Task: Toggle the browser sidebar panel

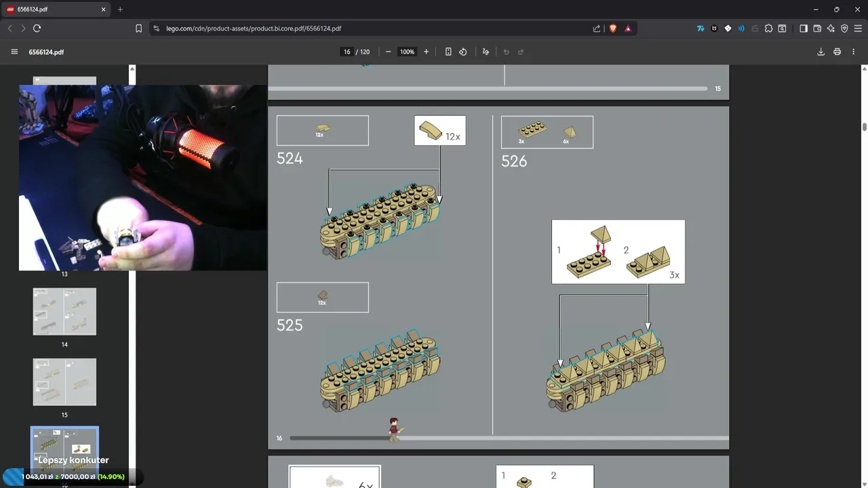Action: tap(804, 28)
